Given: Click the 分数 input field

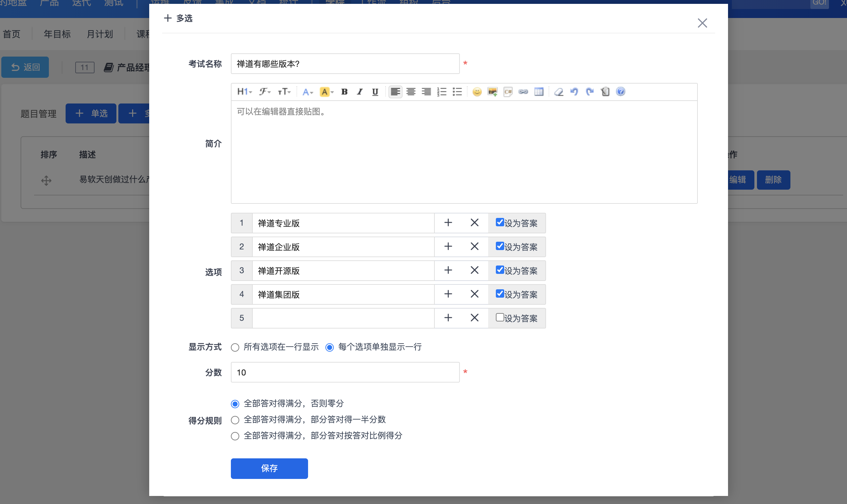Looking at the screenshot, I should [345, 372].
